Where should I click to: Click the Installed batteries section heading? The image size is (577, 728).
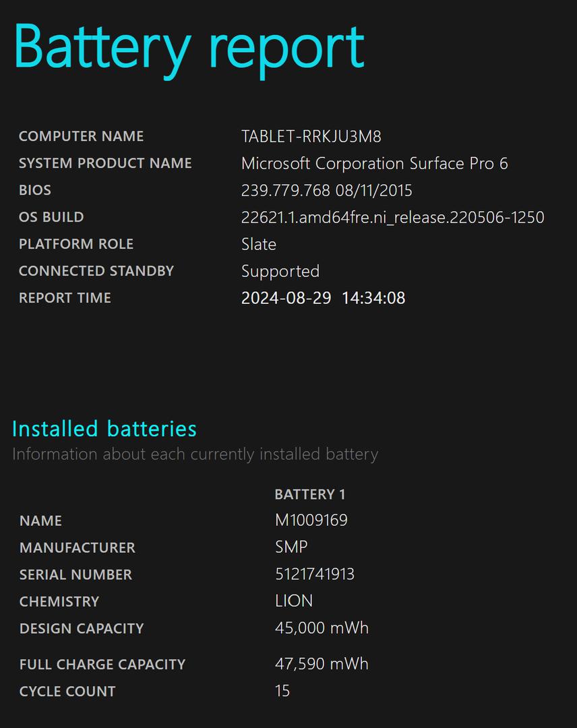(104, 429)
